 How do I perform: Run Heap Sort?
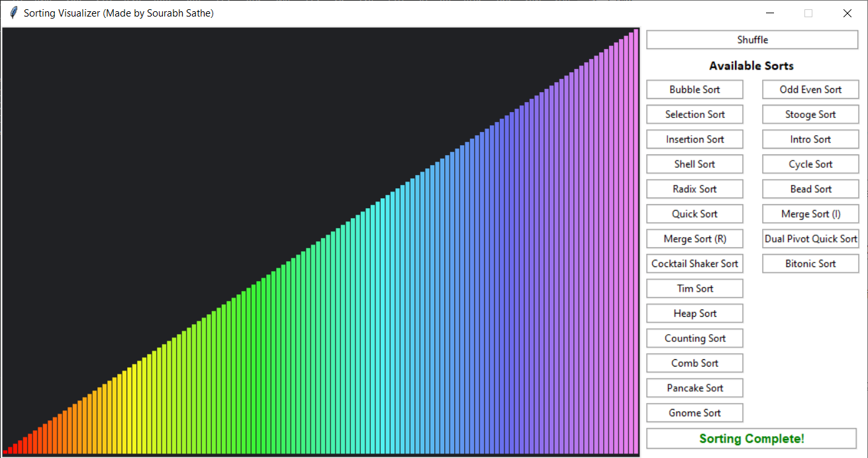pos(695,313)
